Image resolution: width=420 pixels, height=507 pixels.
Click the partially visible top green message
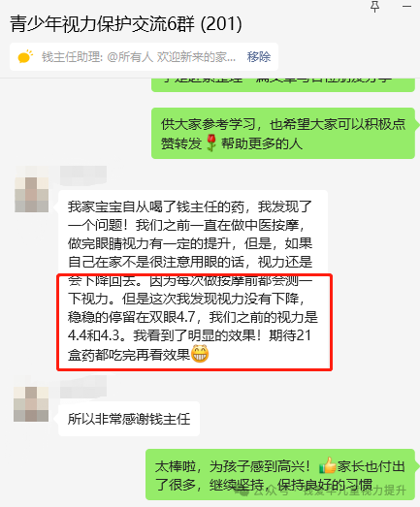(283, 84)
